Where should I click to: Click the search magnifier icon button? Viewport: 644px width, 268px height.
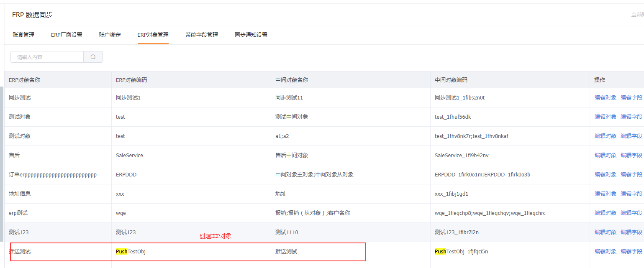(x=93, y=57)
